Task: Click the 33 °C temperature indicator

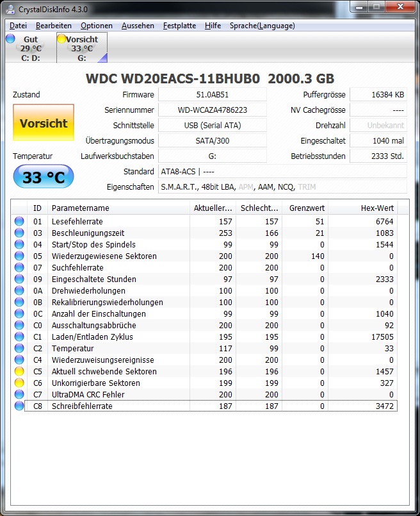Action: (x=44, y=177)
